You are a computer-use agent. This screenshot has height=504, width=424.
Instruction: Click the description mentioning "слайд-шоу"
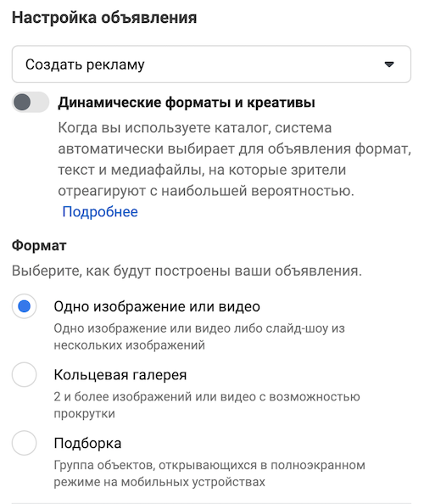[x=199, y=337]
